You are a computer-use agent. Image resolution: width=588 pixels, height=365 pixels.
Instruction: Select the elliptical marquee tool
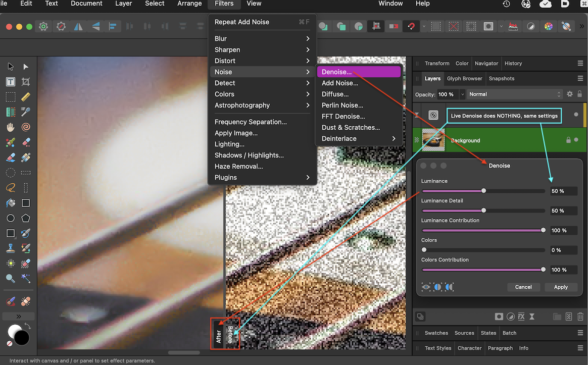(x=10, y=173)
